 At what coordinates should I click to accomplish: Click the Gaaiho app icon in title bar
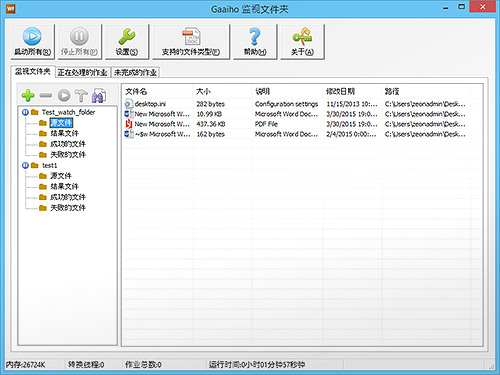coord(11,9)
